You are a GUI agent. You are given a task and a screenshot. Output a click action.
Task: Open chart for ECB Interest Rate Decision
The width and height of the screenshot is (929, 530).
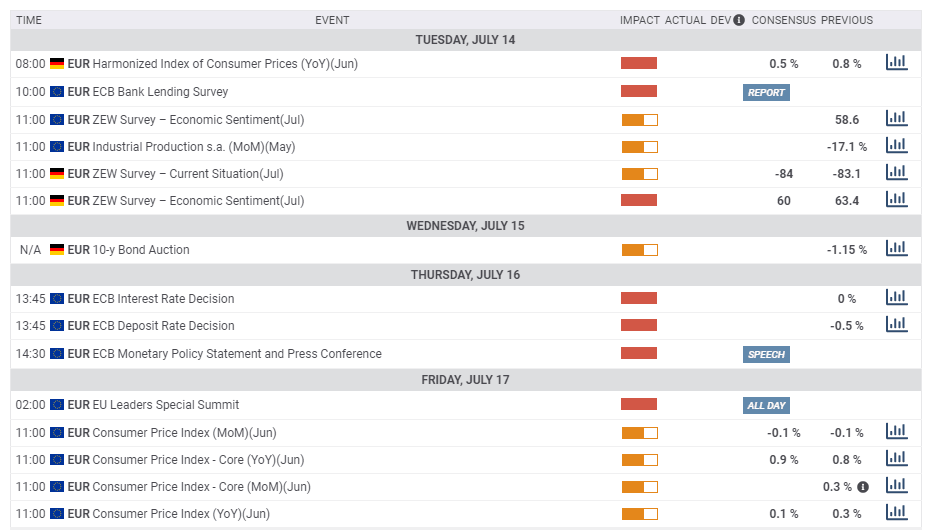point(896,298)
